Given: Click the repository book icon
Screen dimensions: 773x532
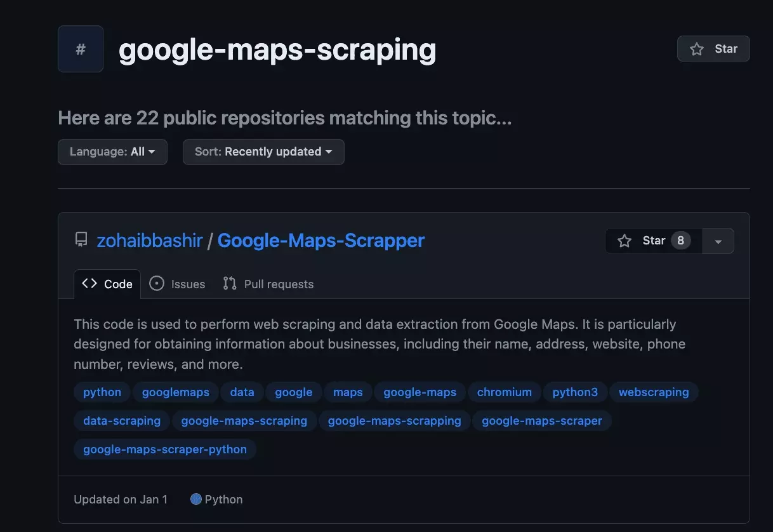Looking at the screenshot, I should [x=81, y=240].
